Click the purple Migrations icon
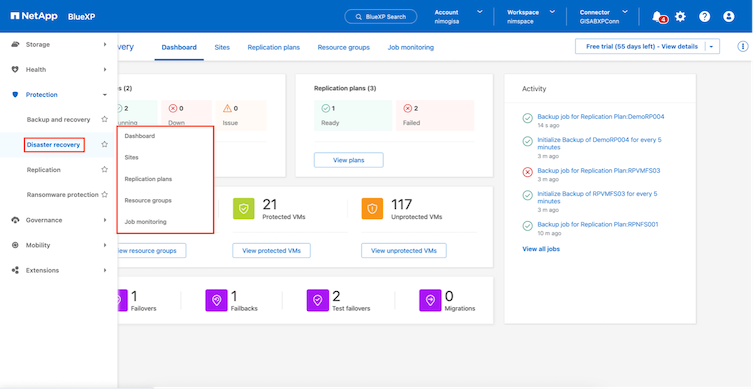This screenshot has height=390, width=755. pyautogui.click(x=430, y=300)
